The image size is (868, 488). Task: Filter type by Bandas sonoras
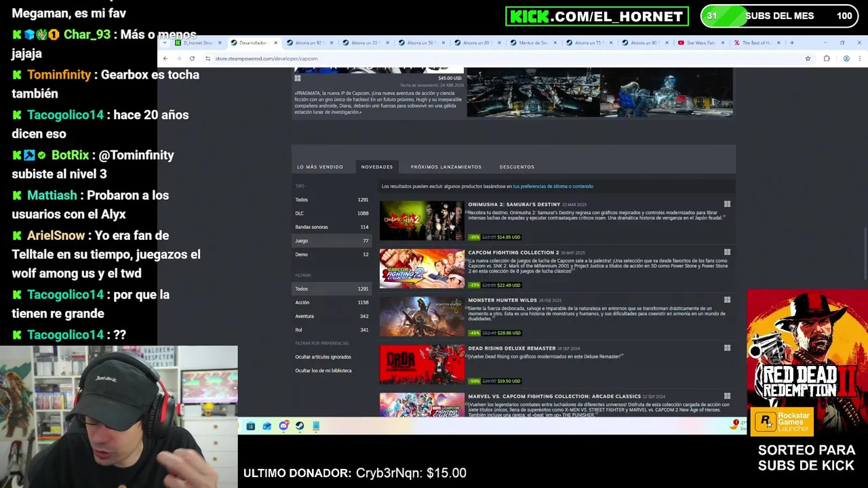(x=332, y=227)
